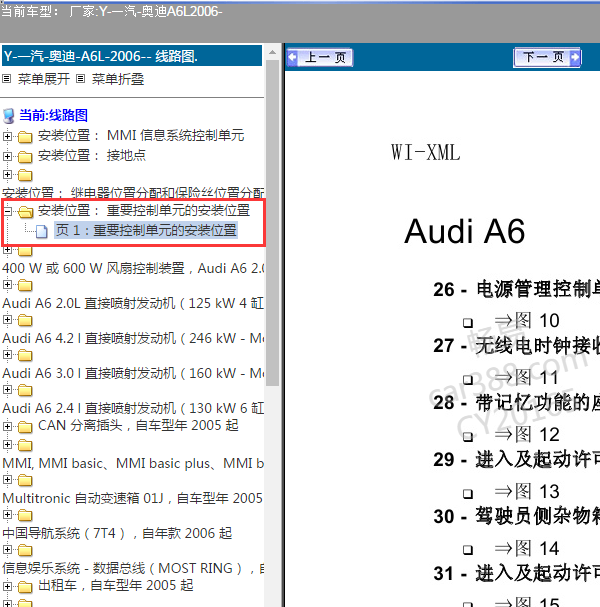Image resolution: width=600 pixels, height=607 pixels.
Task: Click folder icon above Audi A6 2.4 l entry
Action: point(25,391)
